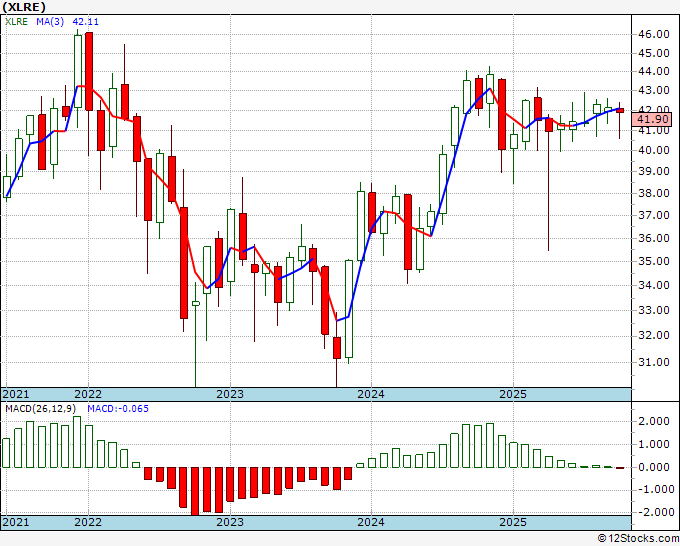Image resolution: width=680 pixels, height=546 pixels.
Task: Click the 2.000 MACD axis label
Action: [x=656, y=421]
